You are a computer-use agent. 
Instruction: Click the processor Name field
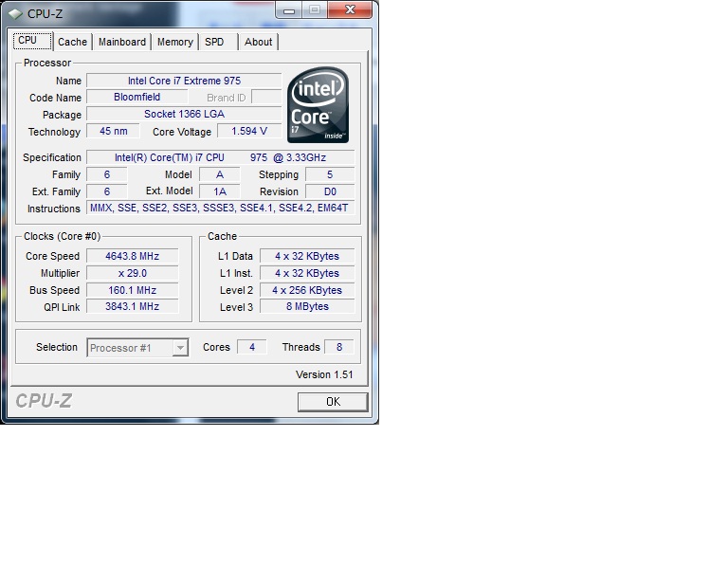[x=184, y=82]
